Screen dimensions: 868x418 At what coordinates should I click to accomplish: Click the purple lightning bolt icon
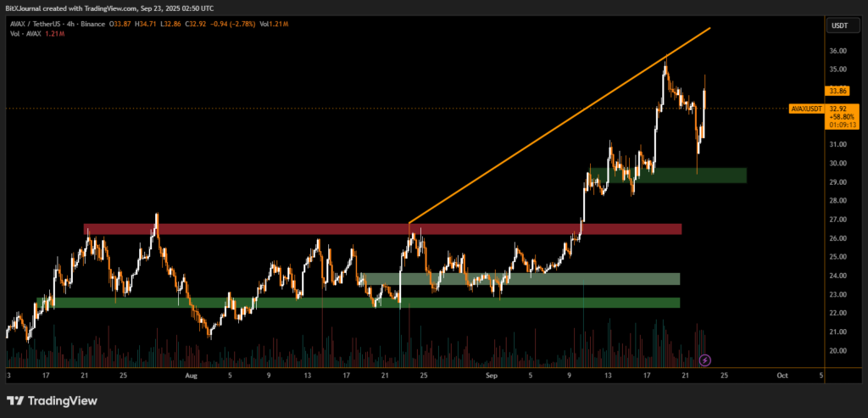point(705,360)
